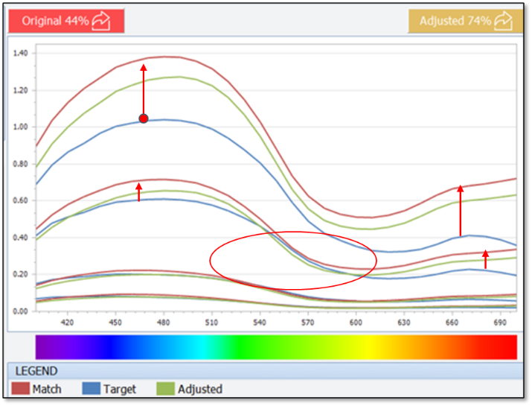This screenshot has width=532, height=406.
Task: Click the long red arrow near 660
Action: (460, 210)
